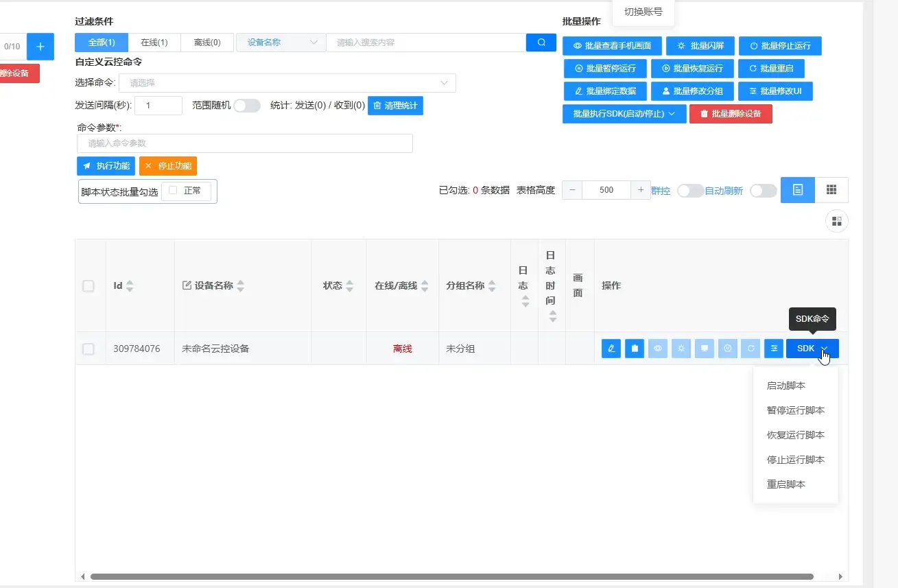Select the list view icon next to 自动刷新

[x=797, y=190]
